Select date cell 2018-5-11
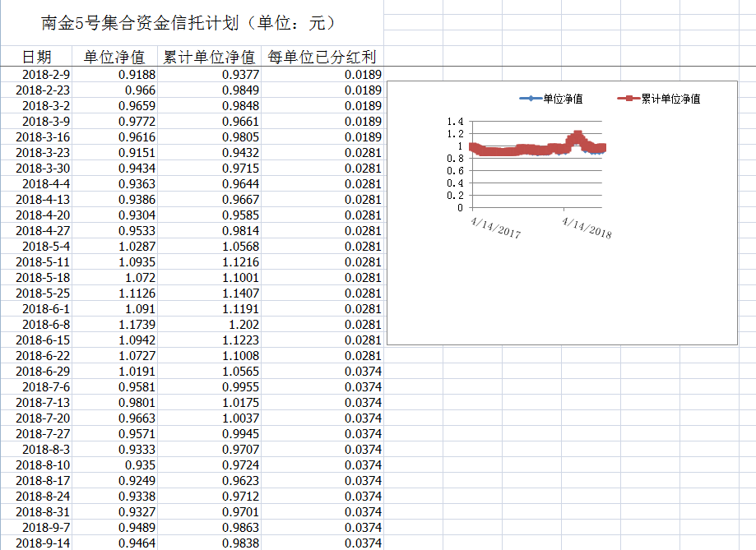This screenshot has height=550, width=756. click(x=37, y=262)
